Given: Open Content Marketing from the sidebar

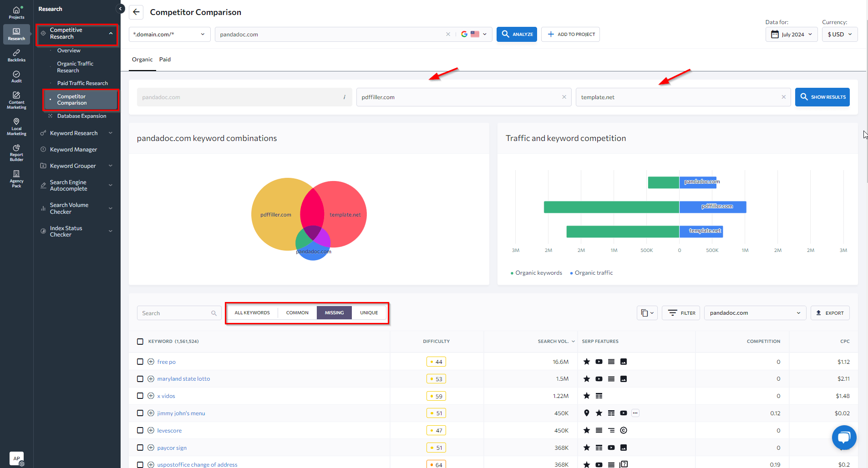Looking at the screenshot, I should pos(16,100).
